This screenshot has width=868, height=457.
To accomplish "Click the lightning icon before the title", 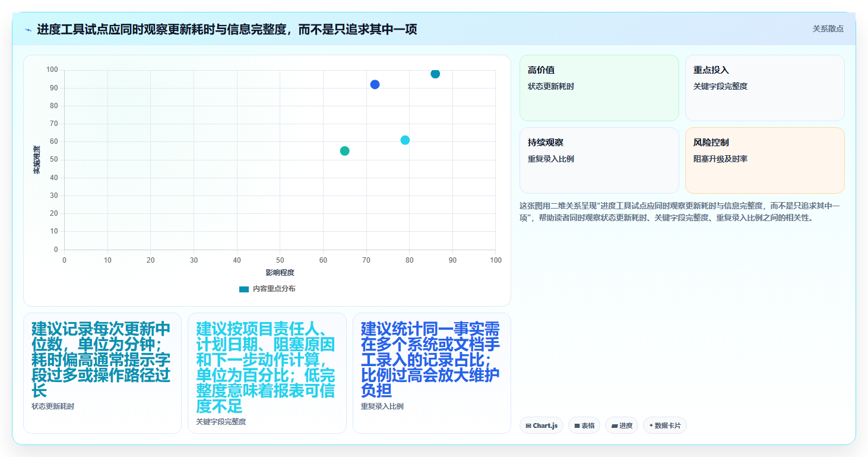I will 28,29.
